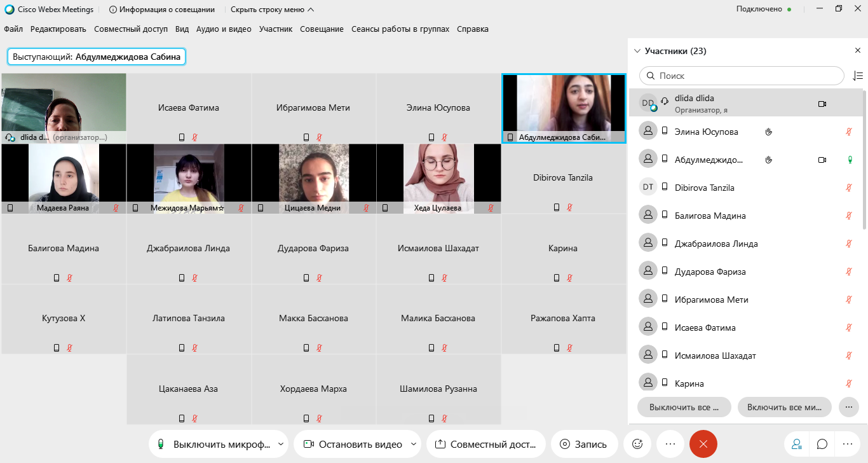Click the Совместный дост... share button
The height and width of the screenshot is (463, 868).
tap(486, 445)
